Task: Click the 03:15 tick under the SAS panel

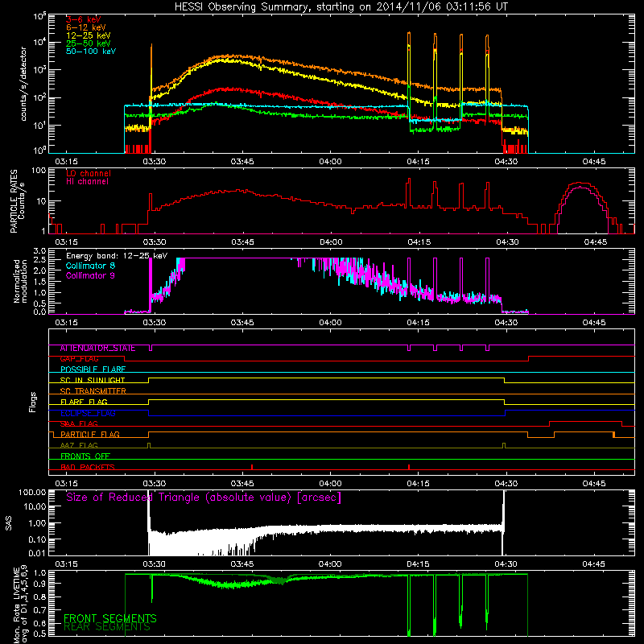Action: 66,564
